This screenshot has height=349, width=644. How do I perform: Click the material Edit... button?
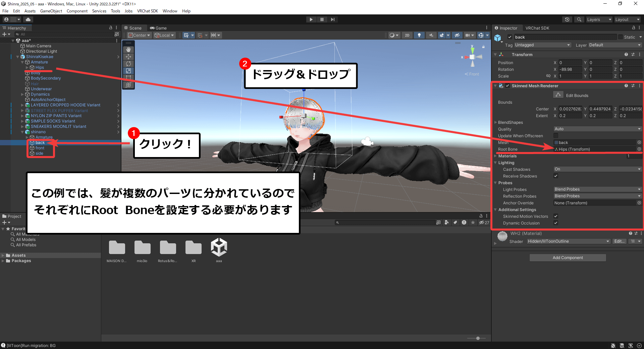(x=619, y=241)
